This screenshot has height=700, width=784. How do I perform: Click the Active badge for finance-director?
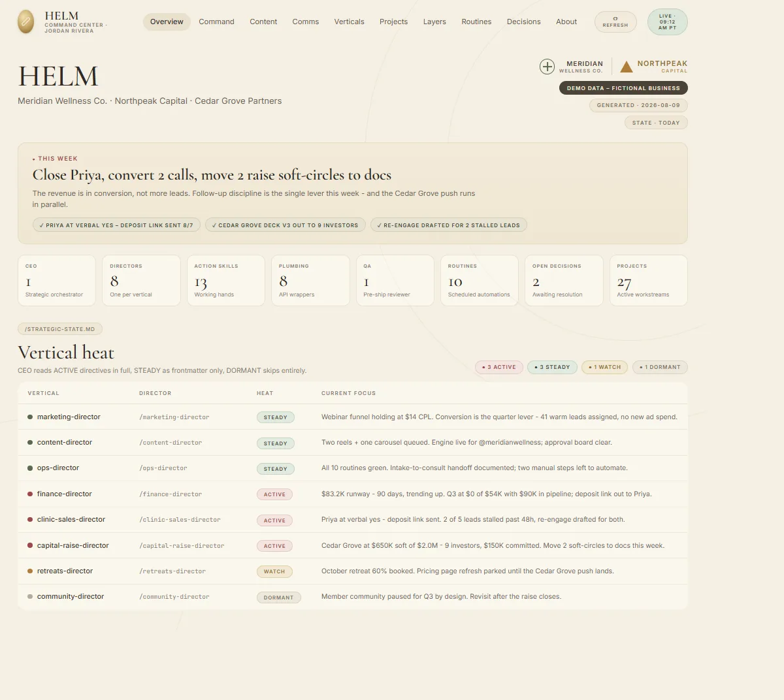click(x=274, y=494)
